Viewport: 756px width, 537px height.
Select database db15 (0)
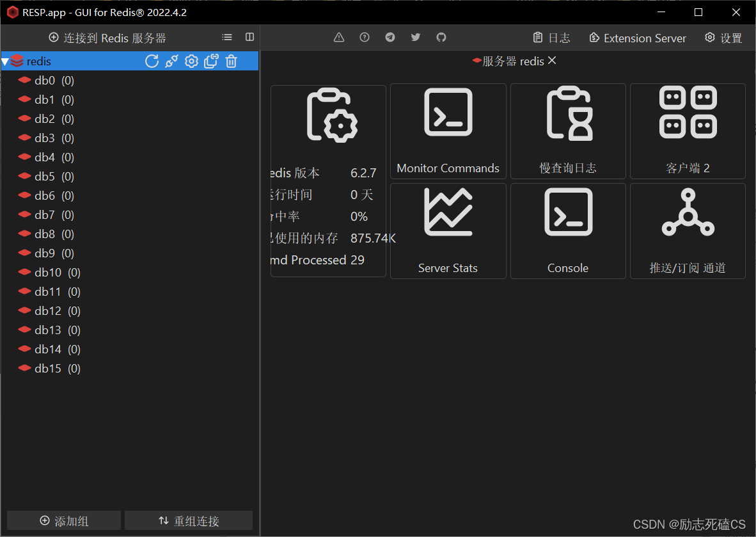point(49,369)
